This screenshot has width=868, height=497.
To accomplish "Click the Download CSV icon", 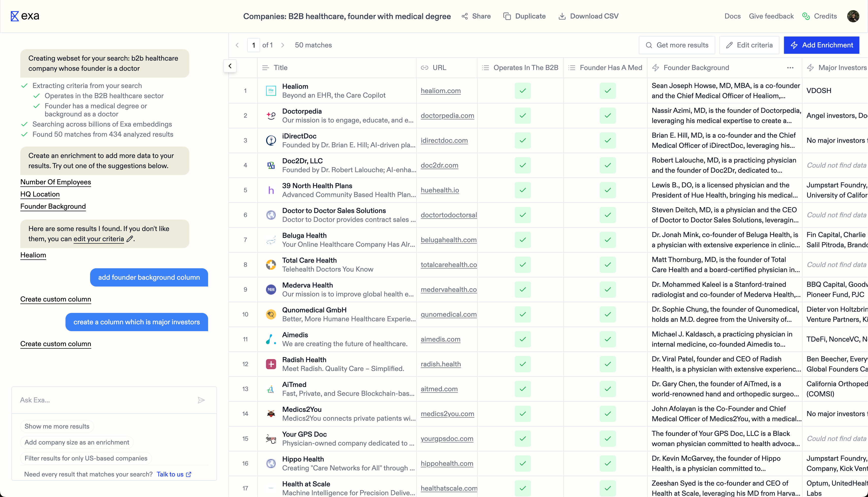I will 562,16.
